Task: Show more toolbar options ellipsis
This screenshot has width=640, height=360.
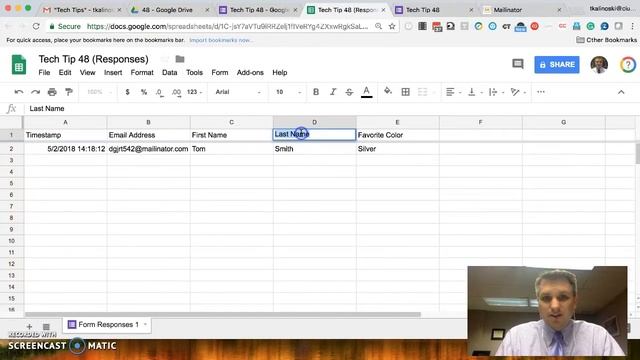Action: (541, 92)
